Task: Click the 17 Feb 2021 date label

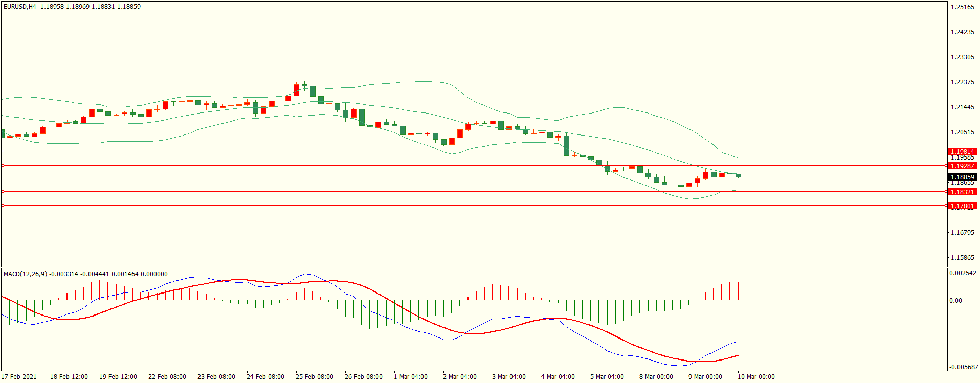Action: (x=19, y=377)
